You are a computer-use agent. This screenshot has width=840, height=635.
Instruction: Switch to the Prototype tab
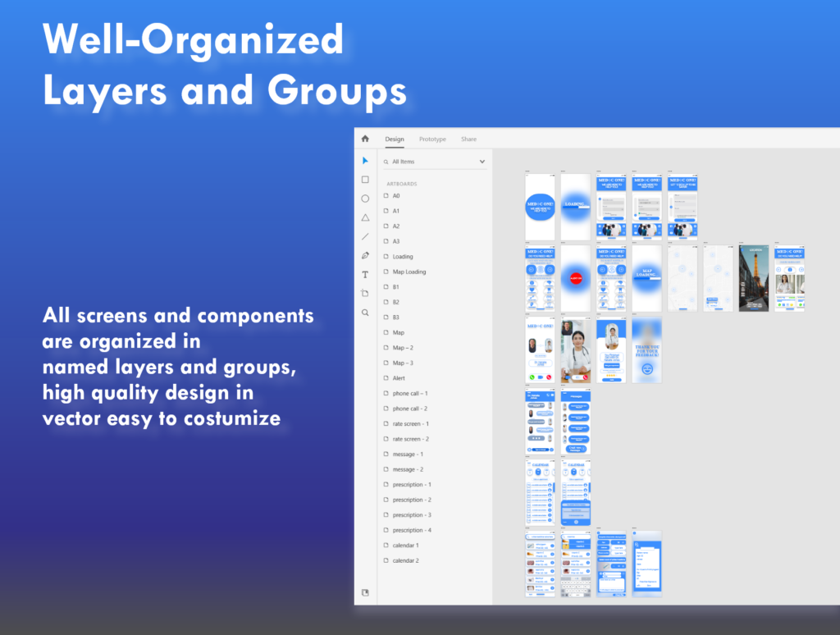pyautogui.click(x=432, y=139)
